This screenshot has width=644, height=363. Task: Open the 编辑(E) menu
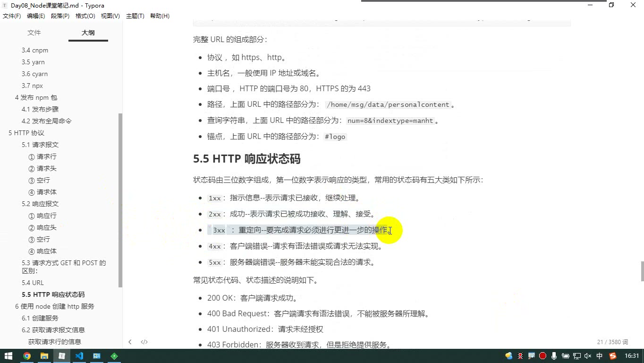pos(36,16)
